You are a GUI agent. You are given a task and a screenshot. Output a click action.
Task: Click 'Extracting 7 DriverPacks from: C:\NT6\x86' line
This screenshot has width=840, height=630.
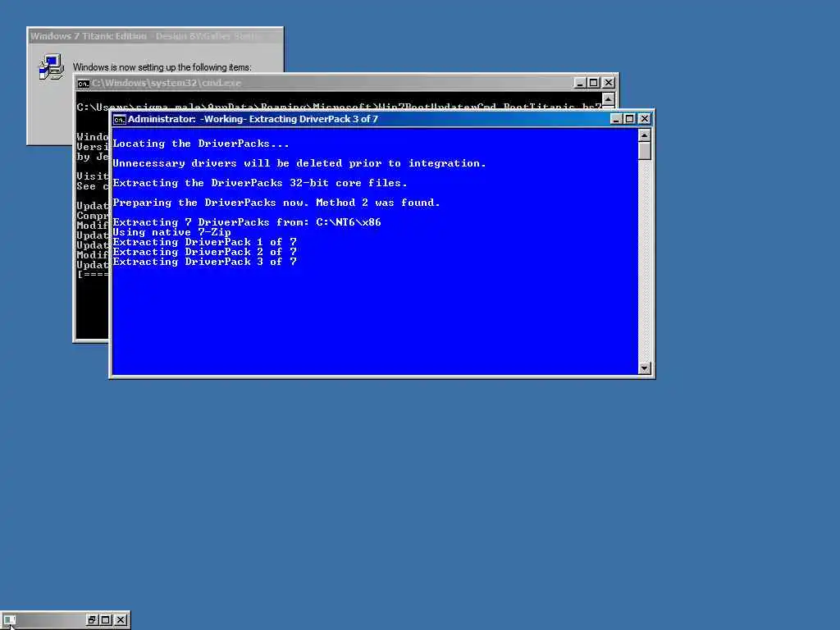(x=246, y=222)
